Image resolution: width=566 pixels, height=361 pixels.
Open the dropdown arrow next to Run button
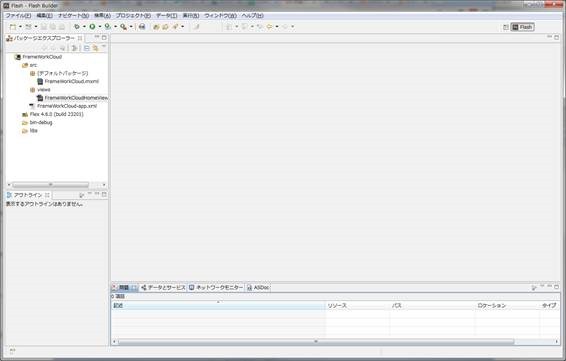click(100, 27)
